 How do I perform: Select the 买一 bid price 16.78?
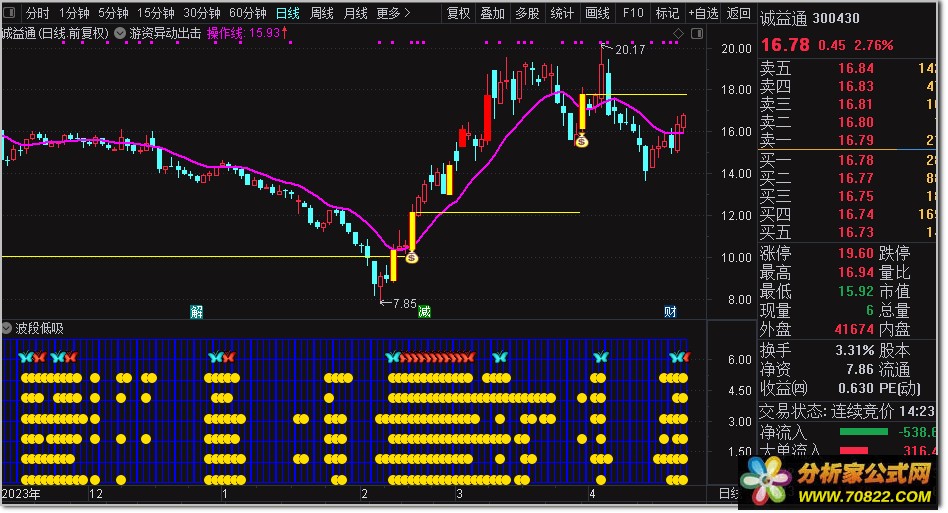point(855,160)
